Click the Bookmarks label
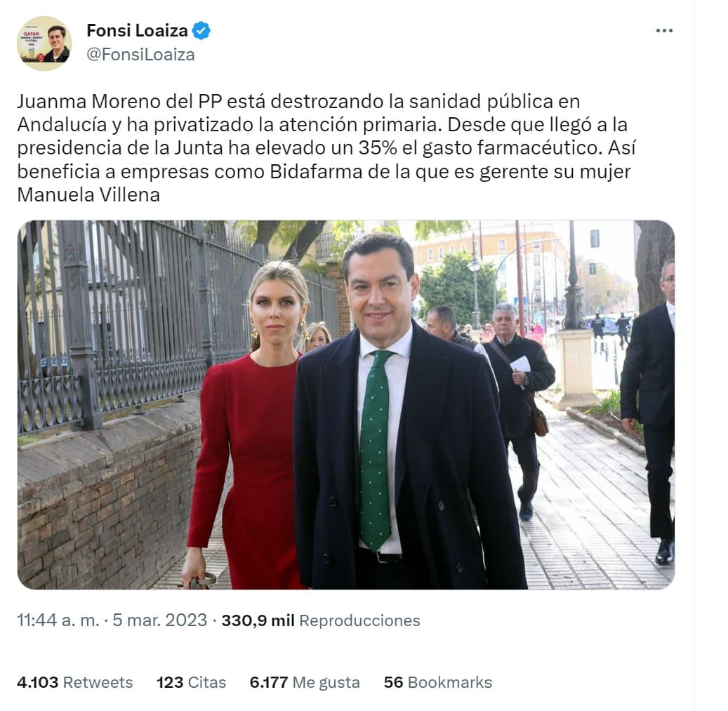 450,682
